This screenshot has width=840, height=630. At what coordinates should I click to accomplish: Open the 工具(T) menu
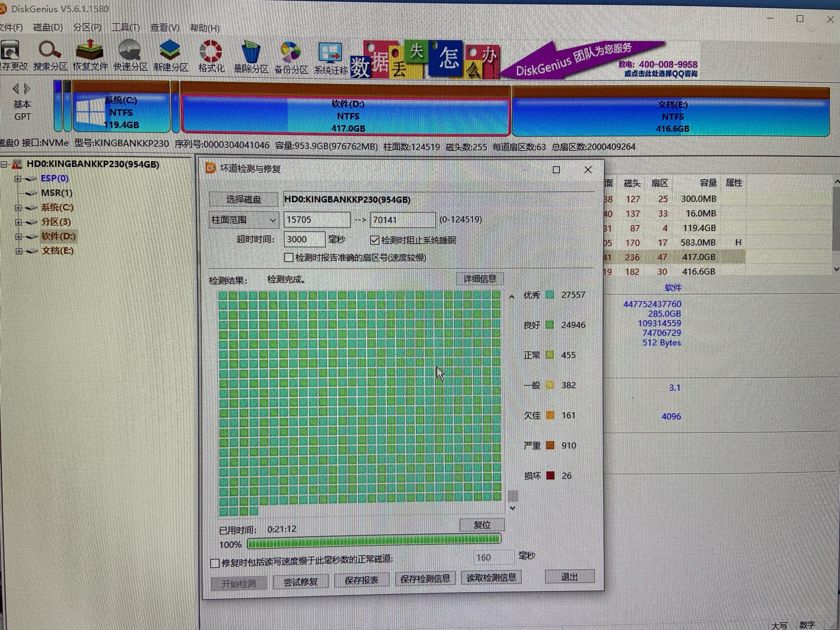pos(125,27)
